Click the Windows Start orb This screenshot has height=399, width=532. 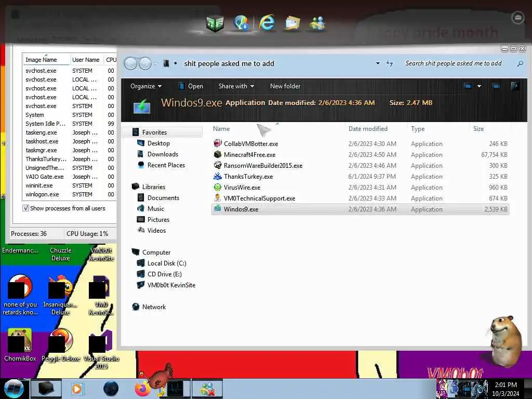pyautogui.click(x=14, y=389)
